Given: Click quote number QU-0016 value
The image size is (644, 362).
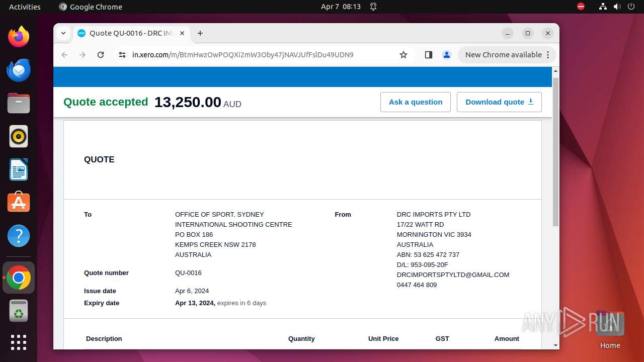Looking at the screenshot, I should point(188,273).
